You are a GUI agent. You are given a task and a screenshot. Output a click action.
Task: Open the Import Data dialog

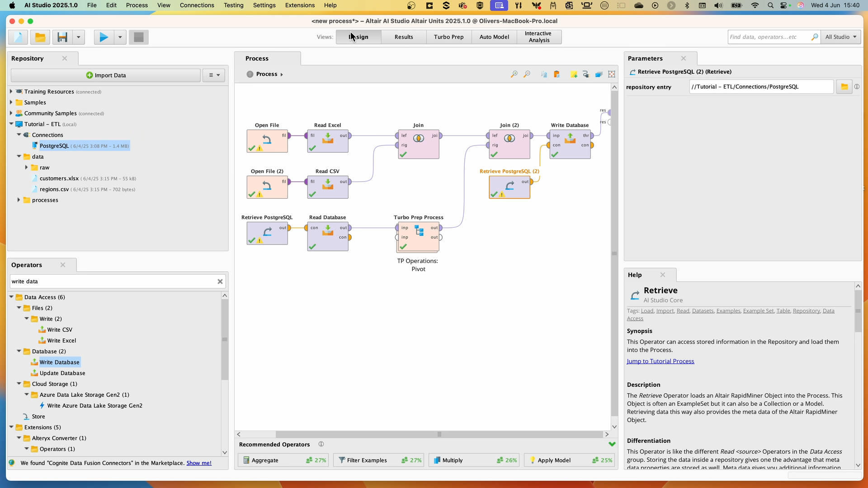click(105, 75)
